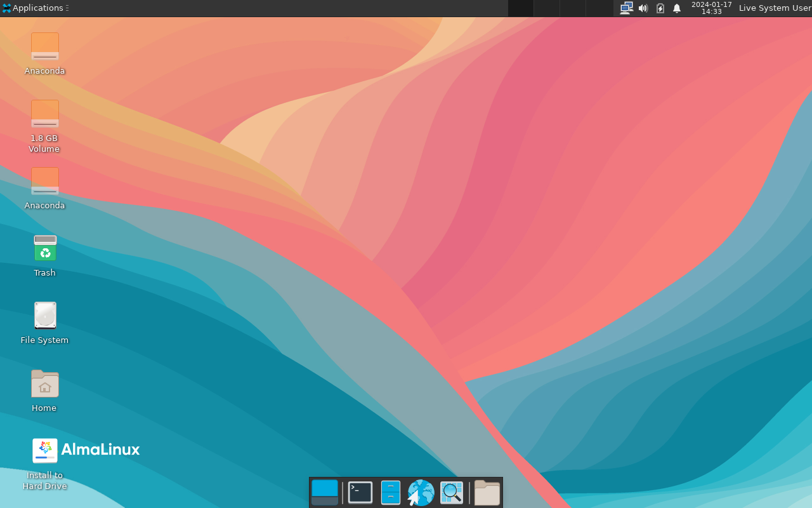Image resolution: width=812 pixels, height=508 pixels.
Task: Click the network status icon in the panel
Action: (626, 8)
